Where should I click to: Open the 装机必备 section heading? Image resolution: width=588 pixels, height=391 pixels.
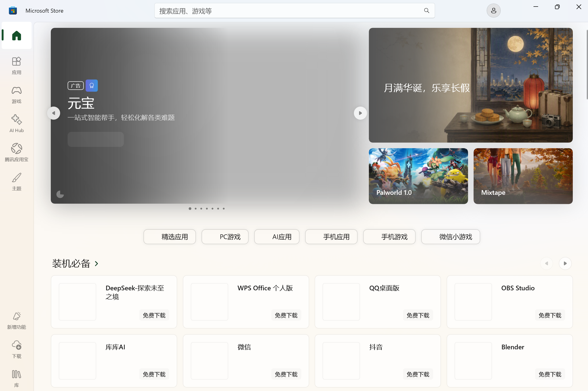(x=71, y=264)
